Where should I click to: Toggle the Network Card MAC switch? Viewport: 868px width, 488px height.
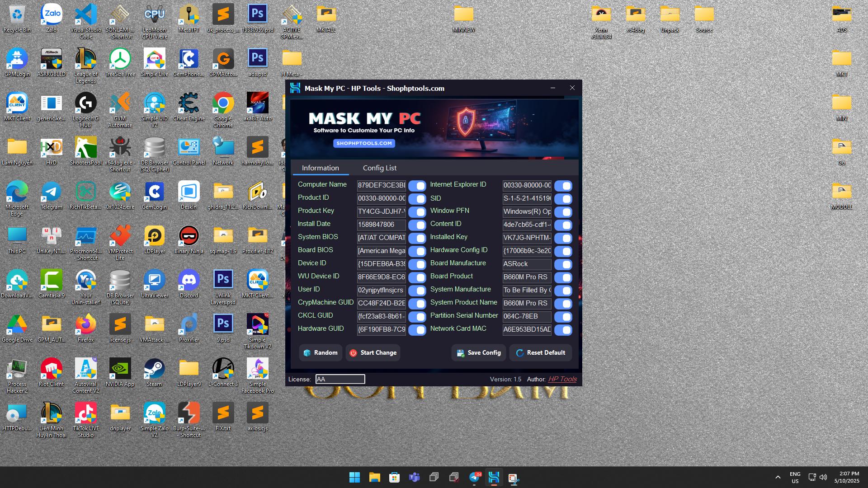[x=563, y=330]
